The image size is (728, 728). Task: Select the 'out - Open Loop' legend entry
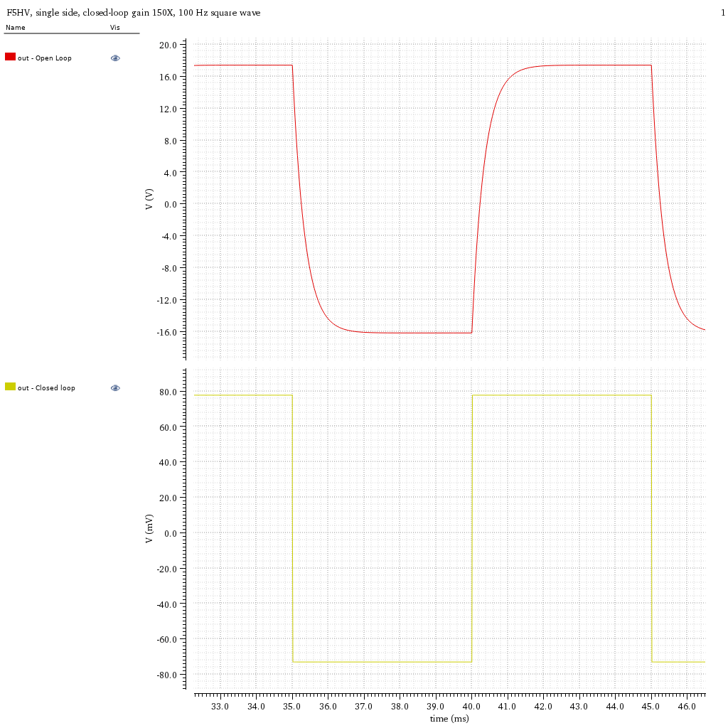[x=45, y=58]
